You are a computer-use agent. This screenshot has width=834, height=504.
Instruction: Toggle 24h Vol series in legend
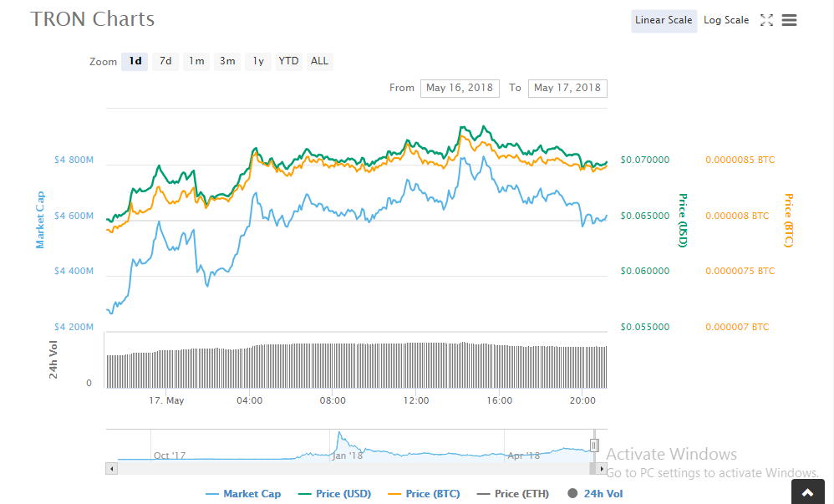tap(595, 494)
